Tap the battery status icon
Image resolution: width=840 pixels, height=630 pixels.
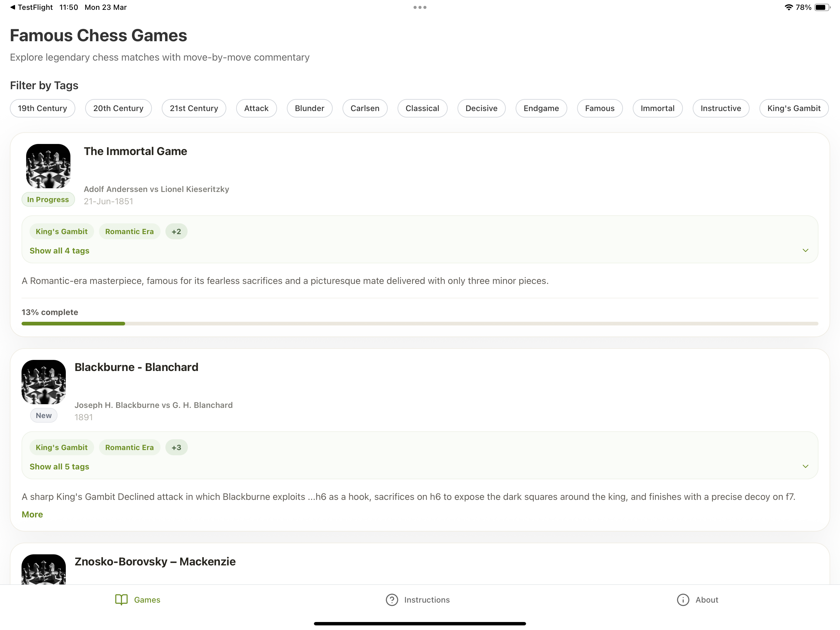click(822, 7)
